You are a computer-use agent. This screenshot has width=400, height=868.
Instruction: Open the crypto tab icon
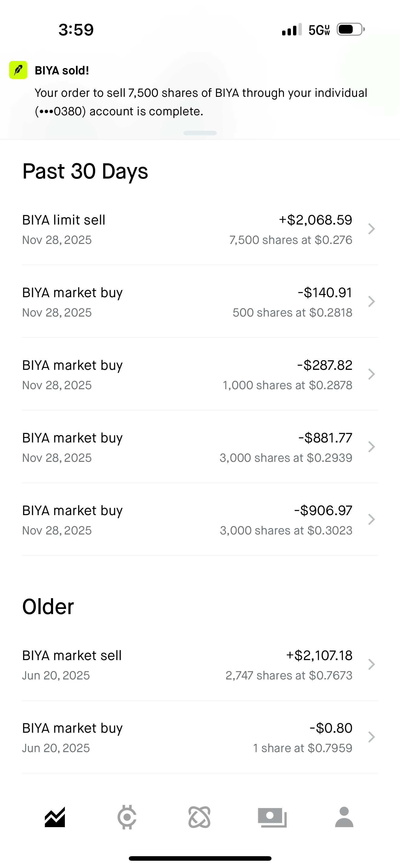pos(127,817)
